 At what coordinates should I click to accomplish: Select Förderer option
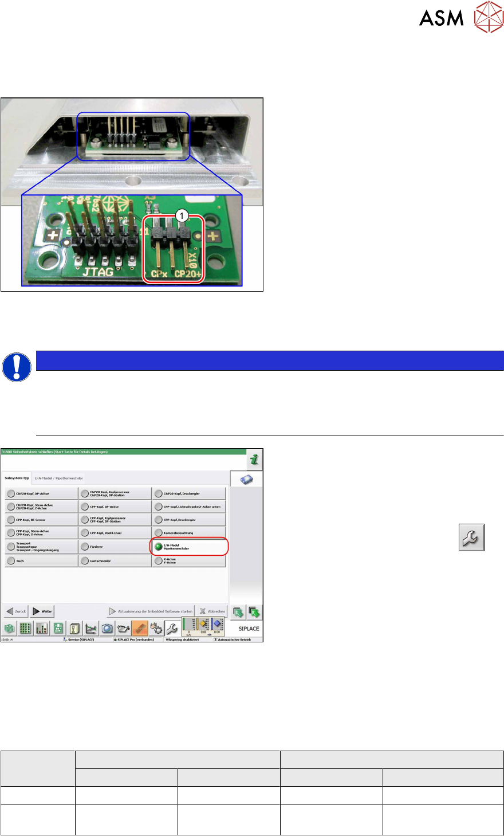point(115,547)
